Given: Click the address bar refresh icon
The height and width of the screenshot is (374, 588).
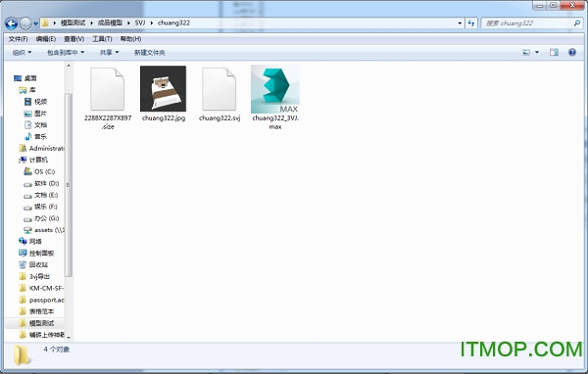Looking at the screenshot, I should click(471, 23).
